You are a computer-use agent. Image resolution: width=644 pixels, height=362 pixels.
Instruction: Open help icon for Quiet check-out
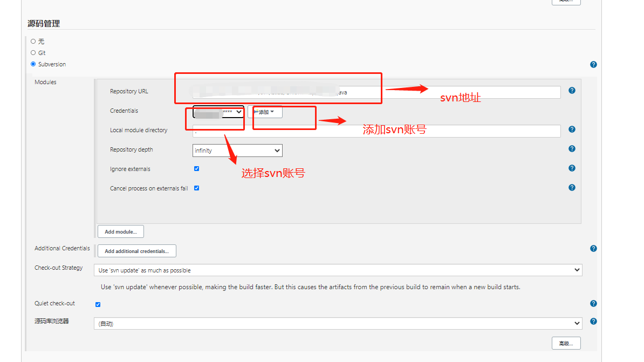593,304
